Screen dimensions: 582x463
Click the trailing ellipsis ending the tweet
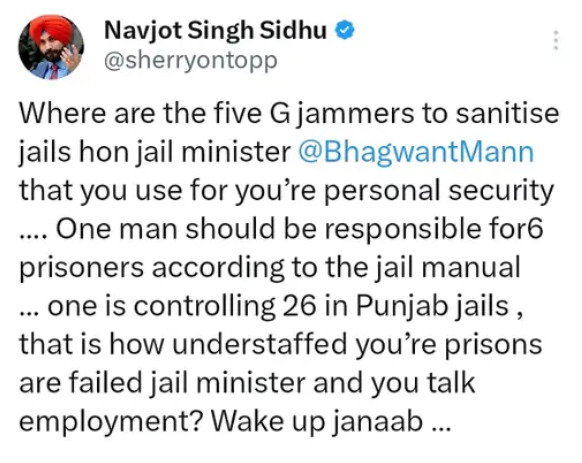click(442, 428)
